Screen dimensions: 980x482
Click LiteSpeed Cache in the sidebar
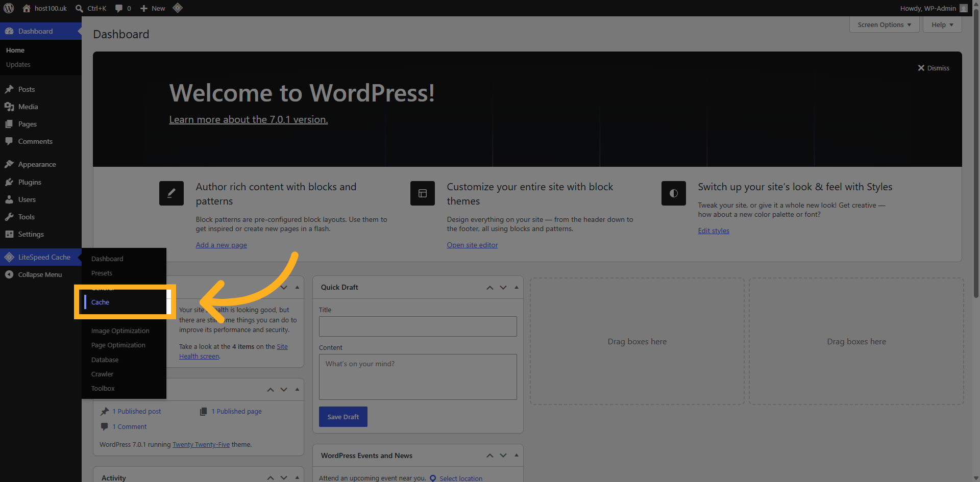tap(41, 257)
